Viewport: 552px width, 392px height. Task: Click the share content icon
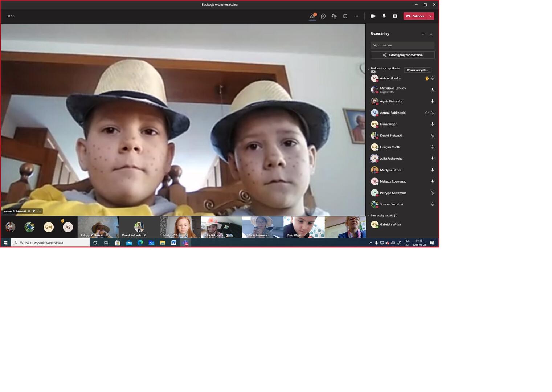tap(345, 16)
